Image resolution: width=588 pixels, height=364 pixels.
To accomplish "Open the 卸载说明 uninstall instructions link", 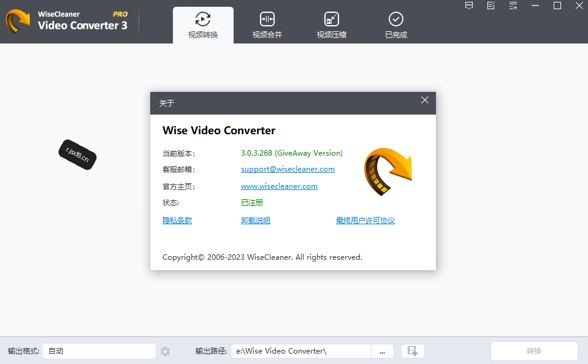I will tap(256, 221).
